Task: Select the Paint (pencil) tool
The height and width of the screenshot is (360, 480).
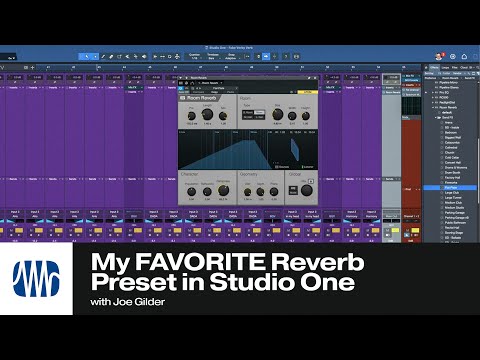Action: point(103,57)
